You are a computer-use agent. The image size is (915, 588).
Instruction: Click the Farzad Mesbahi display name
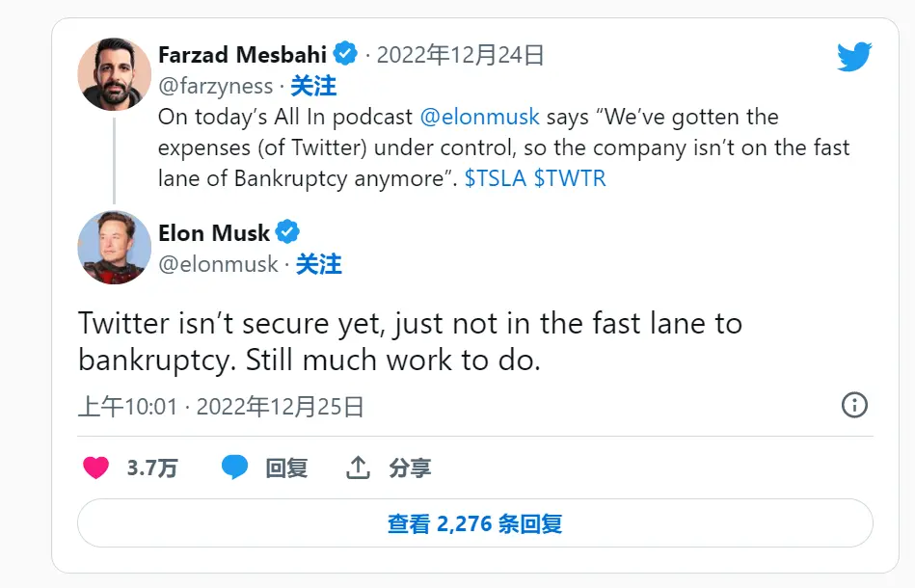coord(242,54)
